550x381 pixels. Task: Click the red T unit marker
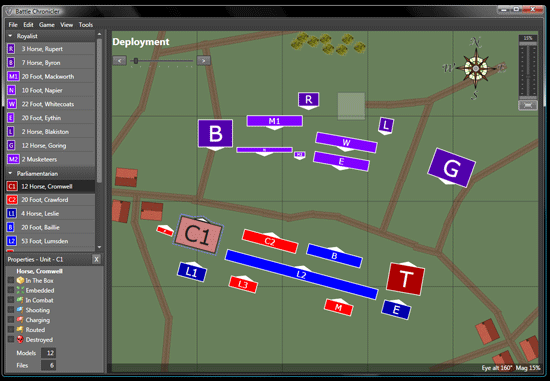[405, 279]
